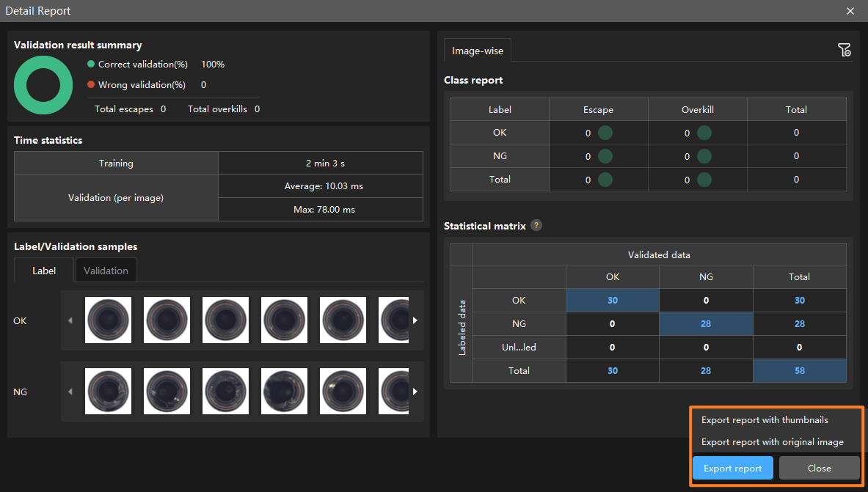
Task: Open third NG sample thumbnail
Action: (225, 391)
